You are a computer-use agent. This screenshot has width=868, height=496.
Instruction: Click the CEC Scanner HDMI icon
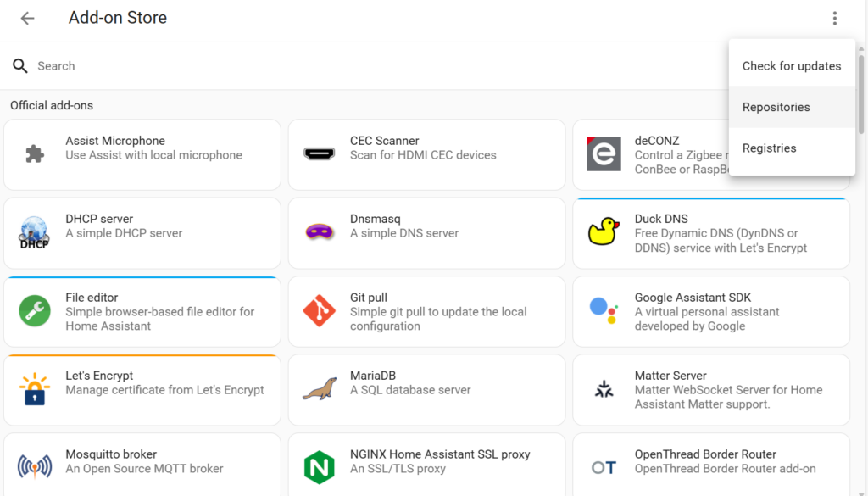pos(320,154)
